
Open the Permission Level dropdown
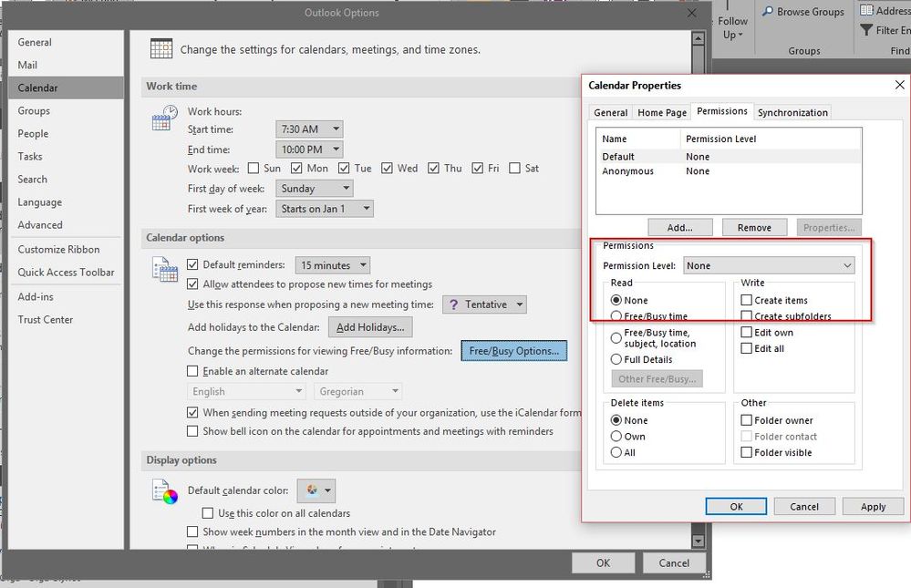[x=769, y=265]
